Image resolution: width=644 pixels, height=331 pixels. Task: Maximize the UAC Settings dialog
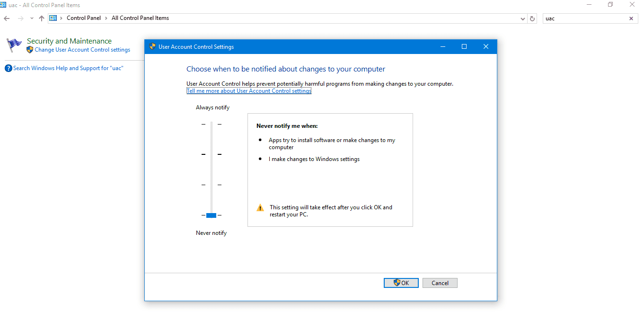[464, 46]
